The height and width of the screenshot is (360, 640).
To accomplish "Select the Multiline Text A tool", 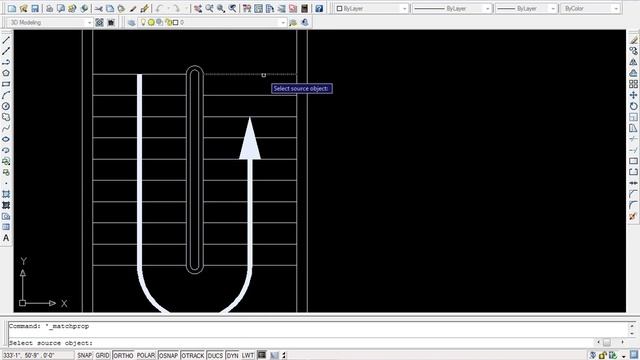I will [6, 238].
